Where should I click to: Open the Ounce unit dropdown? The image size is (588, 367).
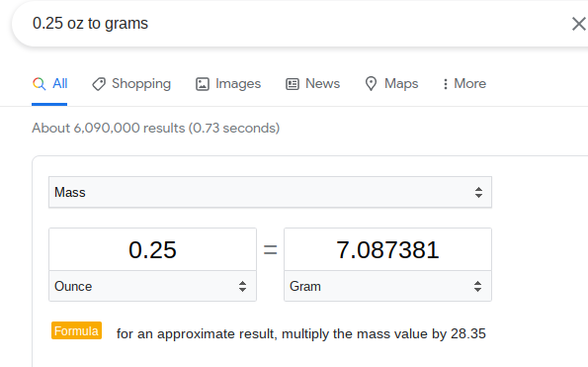click(152, 286)
